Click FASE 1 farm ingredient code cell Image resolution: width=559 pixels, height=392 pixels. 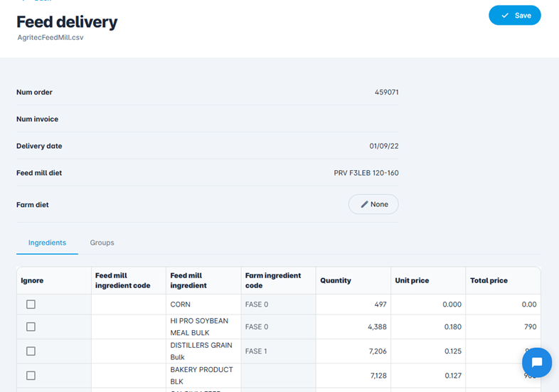278,351
